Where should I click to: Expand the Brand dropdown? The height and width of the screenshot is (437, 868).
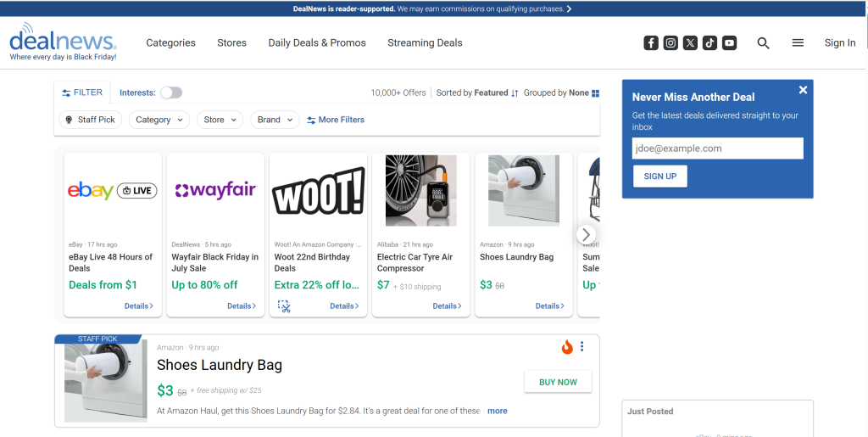pyautogui.click(x=275, y=120)
